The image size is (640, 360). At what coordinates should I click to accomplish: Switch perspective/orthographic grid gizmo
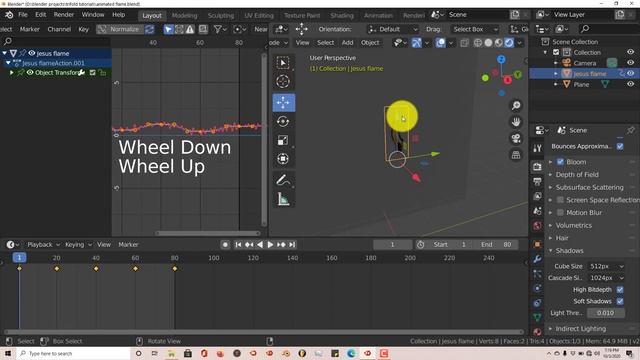(x=516, y=155)
